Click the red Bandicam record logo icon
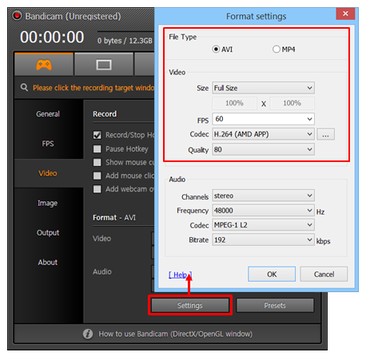This screenshot has height=360, width=370. [17, 16]
